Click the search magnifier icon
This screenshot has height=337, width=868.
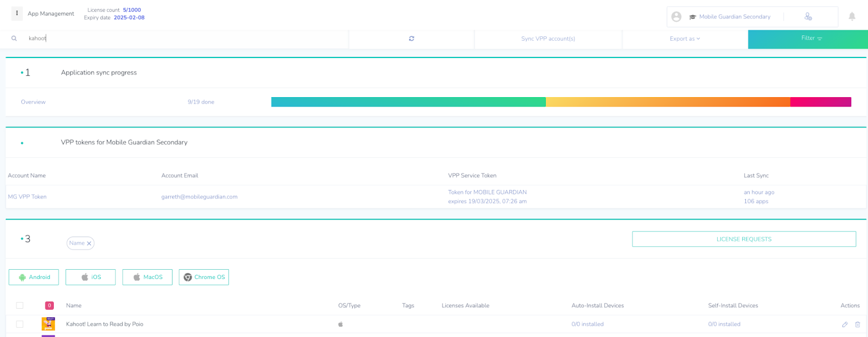tap(14, 39)
